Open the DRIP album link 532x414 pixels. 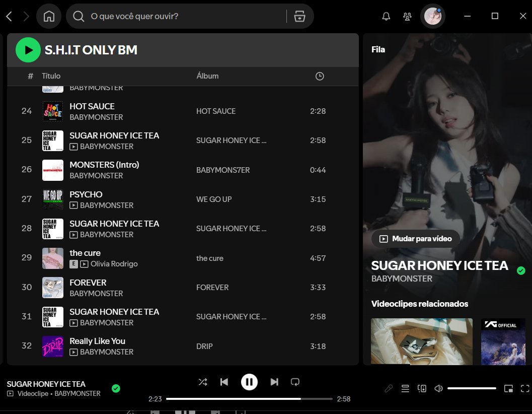(204, 347)
